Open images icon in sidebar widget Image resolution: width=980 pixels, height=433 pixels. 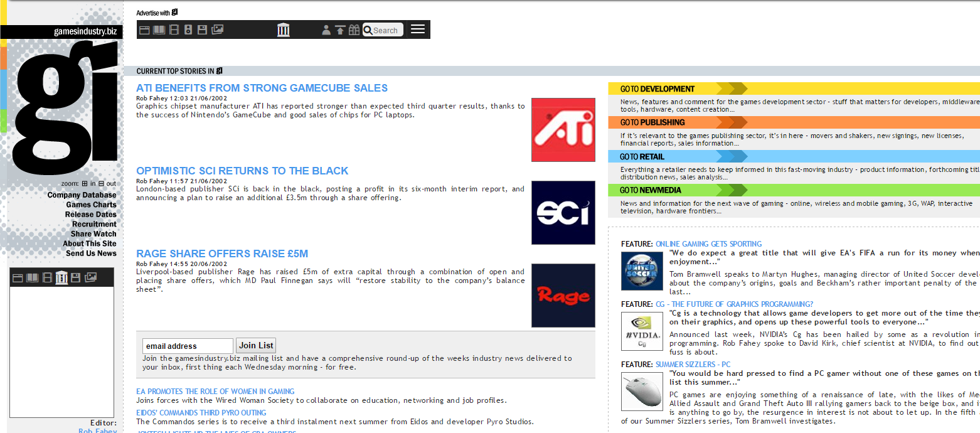(x=91, y=277)
